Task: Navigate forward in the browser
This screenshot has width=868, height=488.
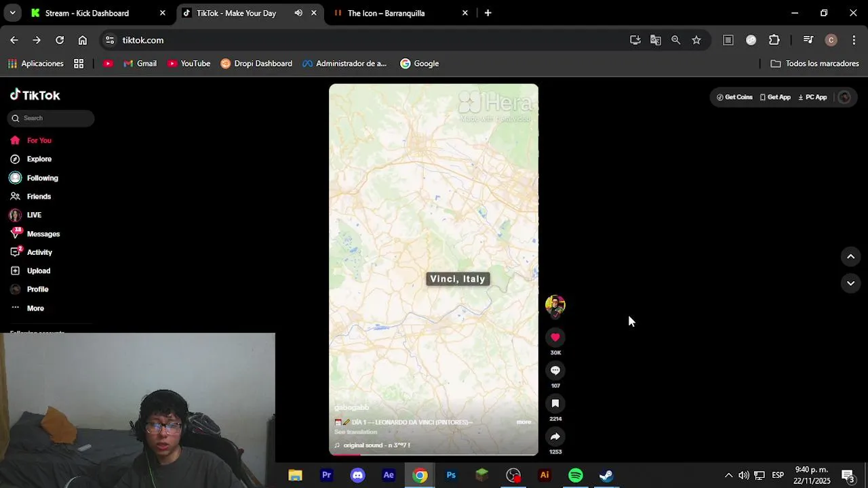Action: coord(37,40)
